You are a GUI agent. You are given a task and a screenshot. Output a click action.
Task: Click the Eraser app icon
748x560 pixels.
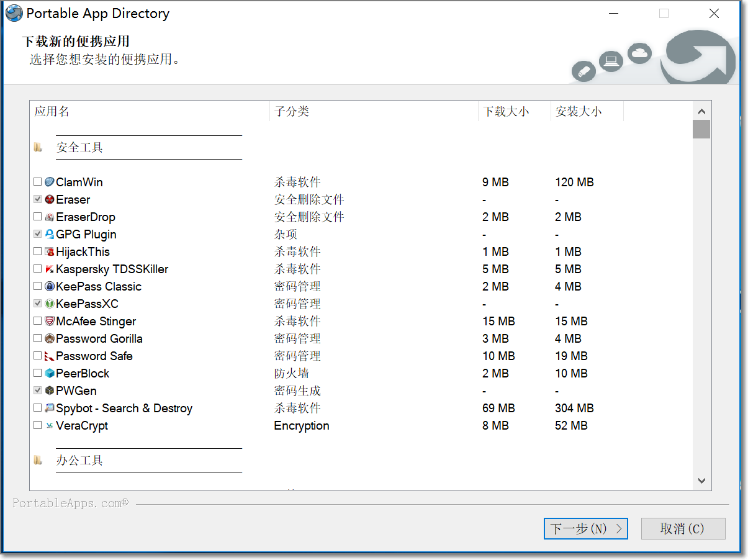(x=50, y=199)
